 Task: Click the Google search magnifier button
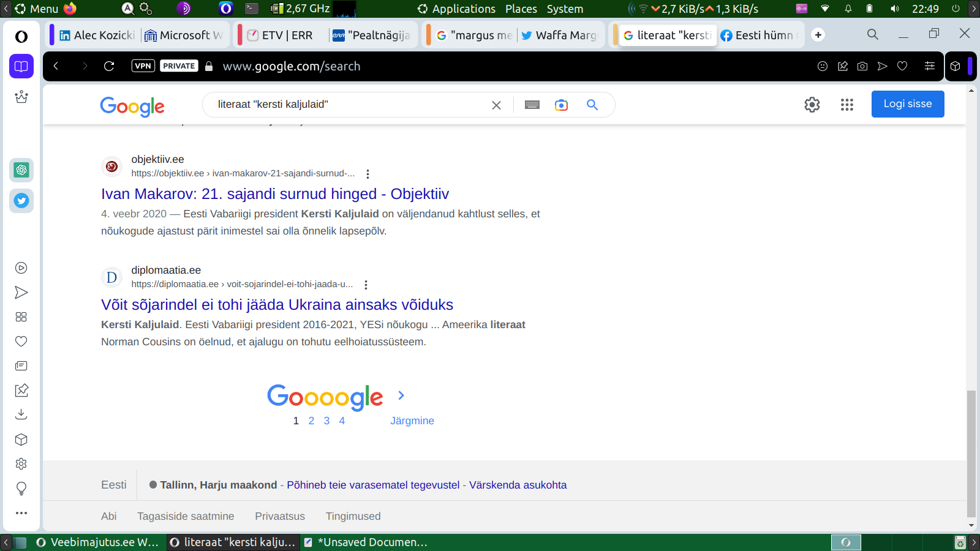592,105
